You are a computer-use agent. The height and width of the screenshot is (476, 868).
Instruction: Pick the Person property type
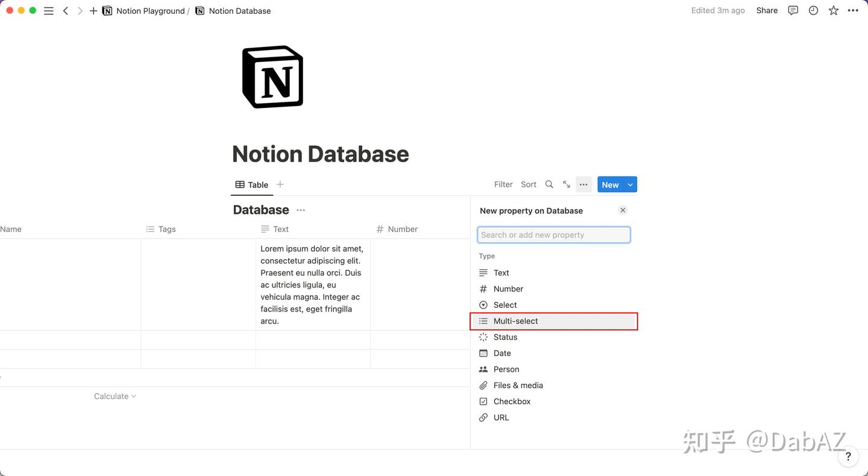click(x=506, y=369)
